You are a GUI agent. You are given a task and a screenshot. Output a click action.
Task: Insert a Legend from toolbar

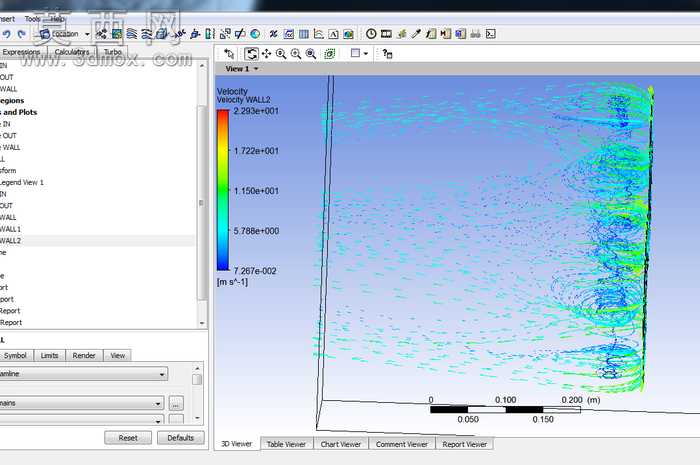210,34
